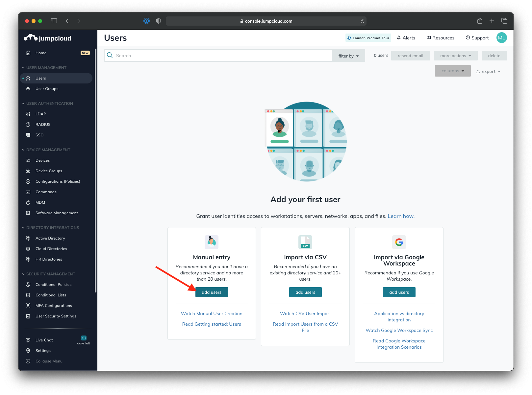532x395 pixels.
Task: Open Read Getting started: Users link
Action: click(212, 324)
